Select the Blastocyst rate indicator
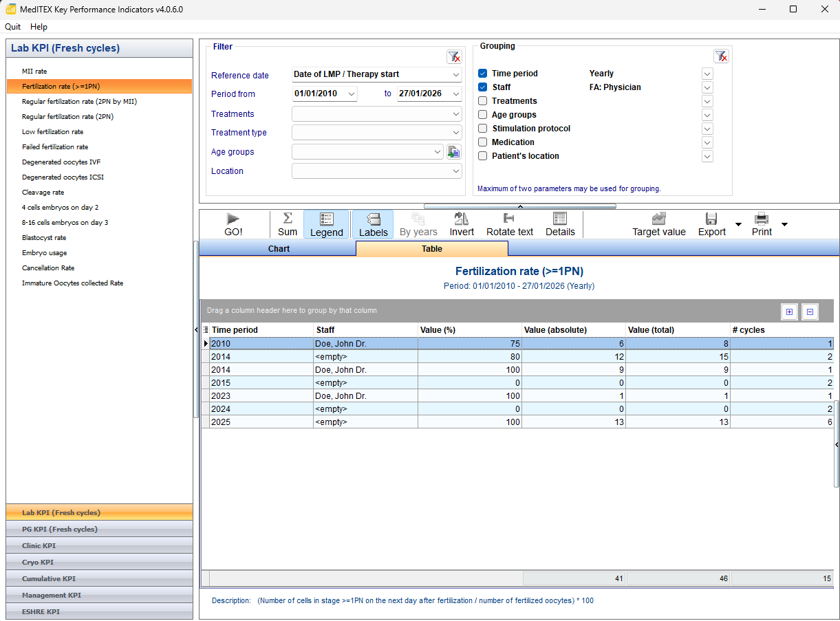The height and width of the screenshot is (621, 840). 44,237
